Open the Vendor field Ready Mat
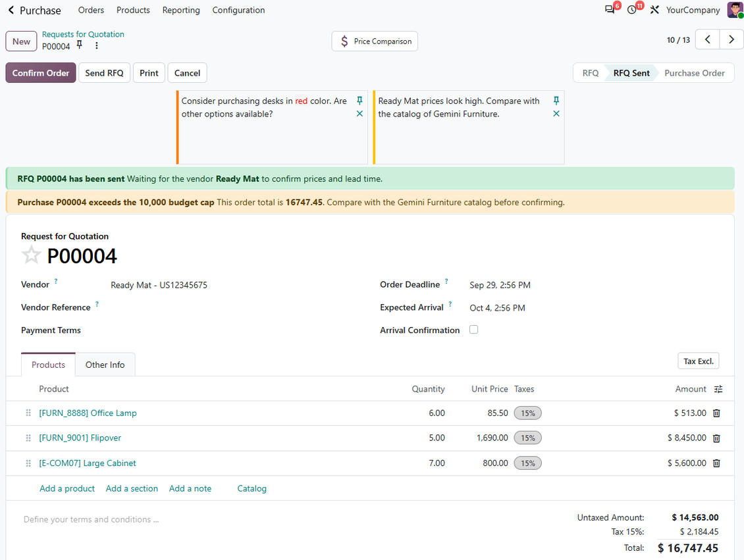 tap(159, 285)
